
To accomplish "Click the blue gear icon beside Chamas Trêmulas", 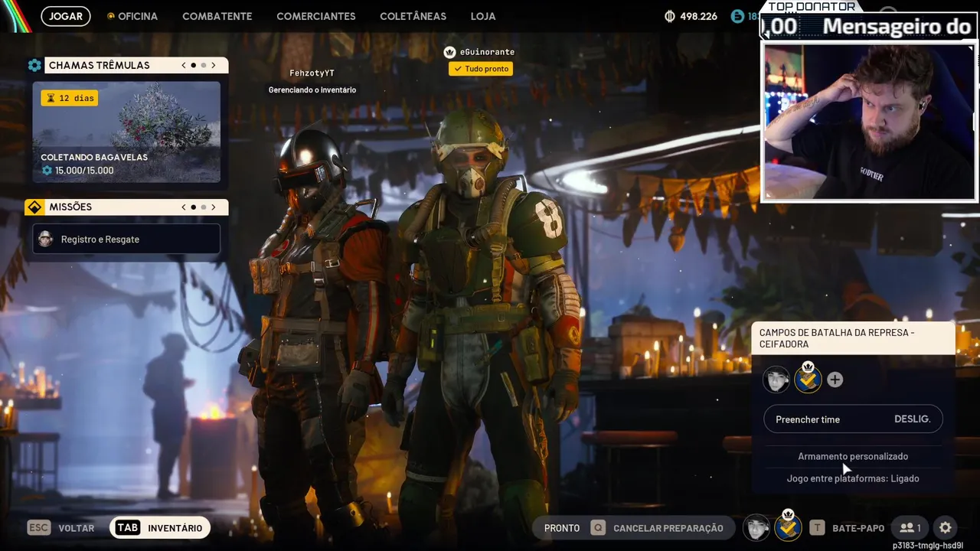I will click(x=34, y=65).
